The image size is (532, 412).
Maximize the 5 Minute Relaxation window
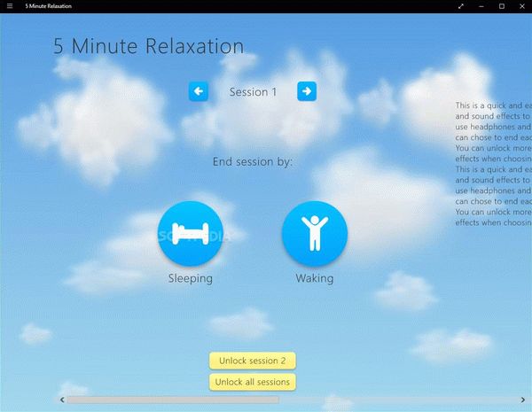(502, 6)
